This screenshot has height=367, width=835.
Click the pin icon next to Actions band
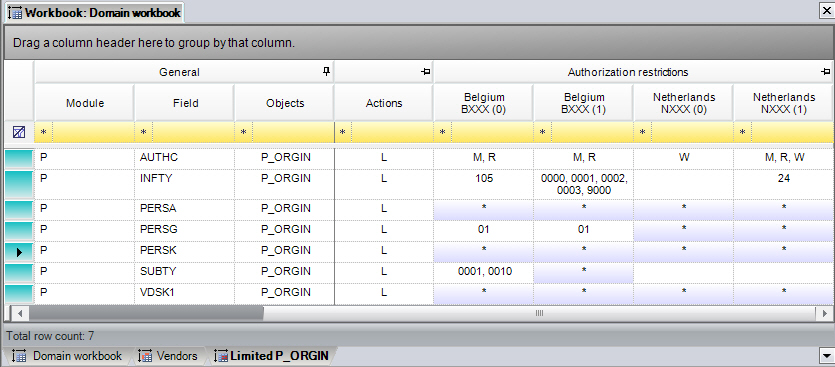click(x=425, y=71)
